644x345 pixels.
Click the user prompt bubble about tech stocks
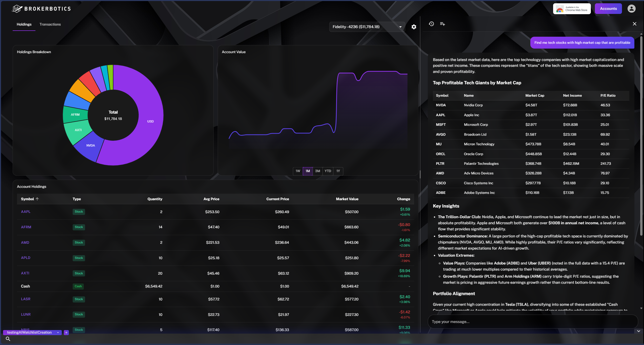pyautogui.click(x=582, y=43)
